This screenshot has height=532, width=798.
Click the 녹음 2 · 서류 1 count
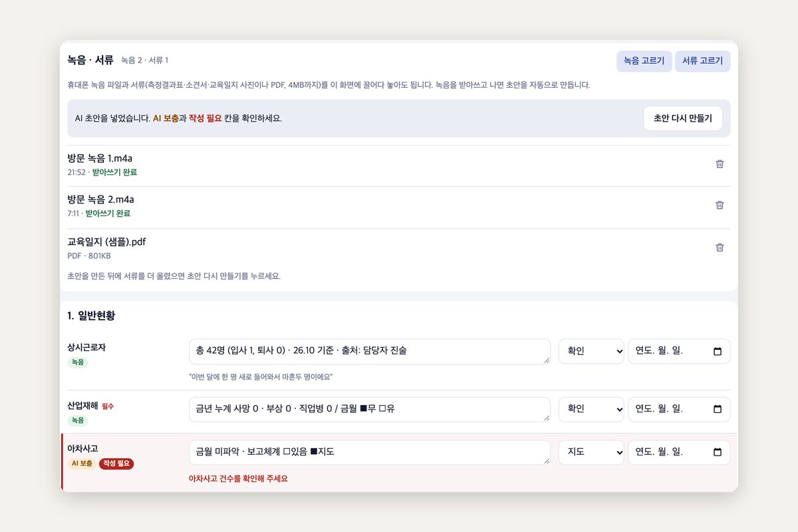[x=144, y=61]
